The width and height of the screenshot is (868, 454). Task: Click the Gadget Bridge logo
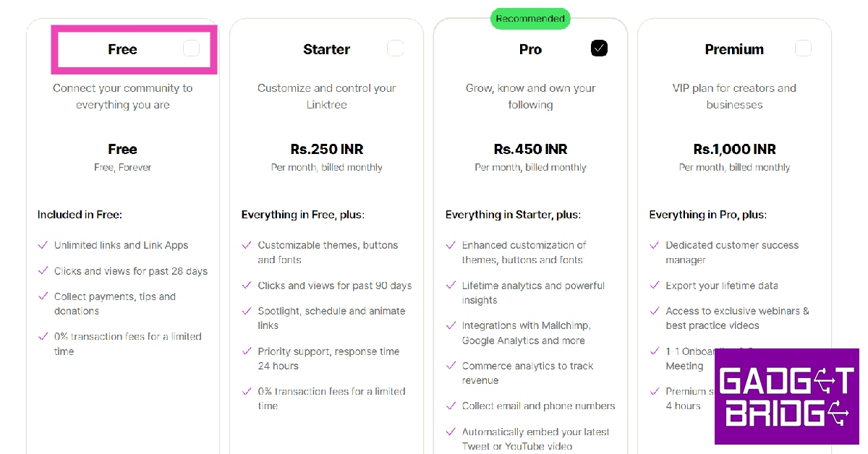coord(786,396)
